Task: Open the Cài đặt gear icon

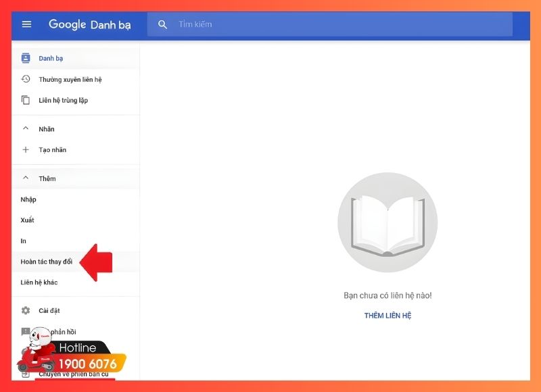Action: [x=26, y=310]
